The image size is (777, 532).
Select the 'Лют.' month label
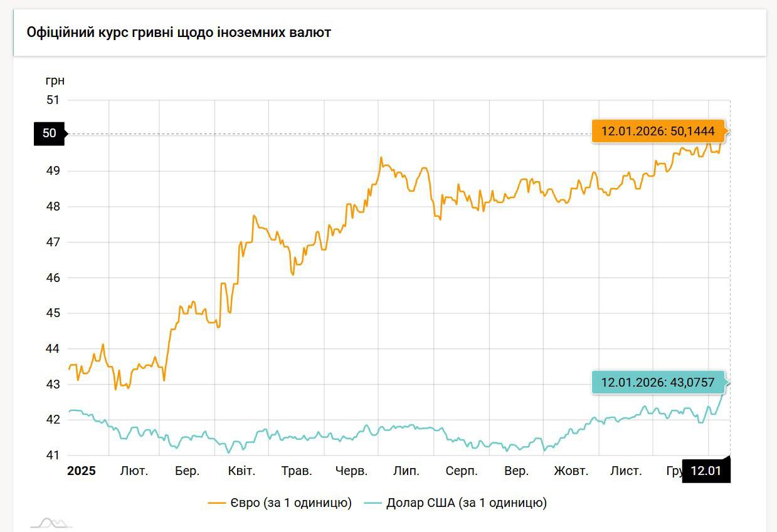[x=134, y=471]
